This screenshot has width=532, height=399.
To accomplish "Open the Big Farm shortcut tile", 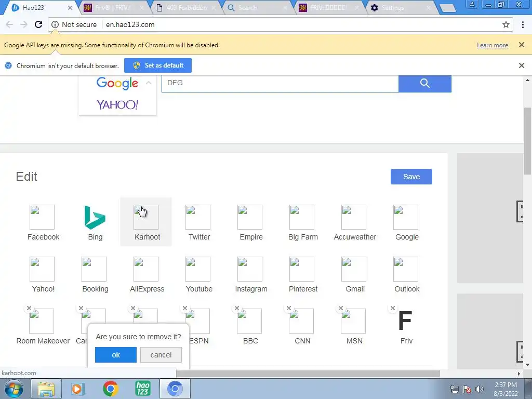I will tap(303, 222).
